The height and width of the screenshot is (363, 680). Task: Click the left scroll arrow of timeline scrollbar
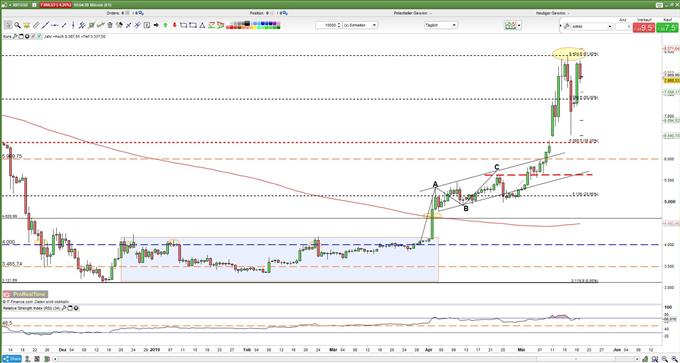55,359
